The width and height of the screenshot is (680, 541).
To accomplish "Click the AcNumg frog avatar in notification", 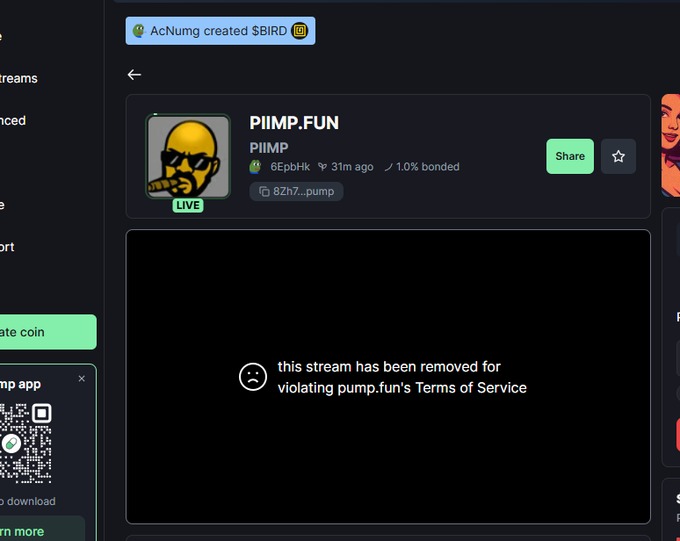I will tap(138, 31).
